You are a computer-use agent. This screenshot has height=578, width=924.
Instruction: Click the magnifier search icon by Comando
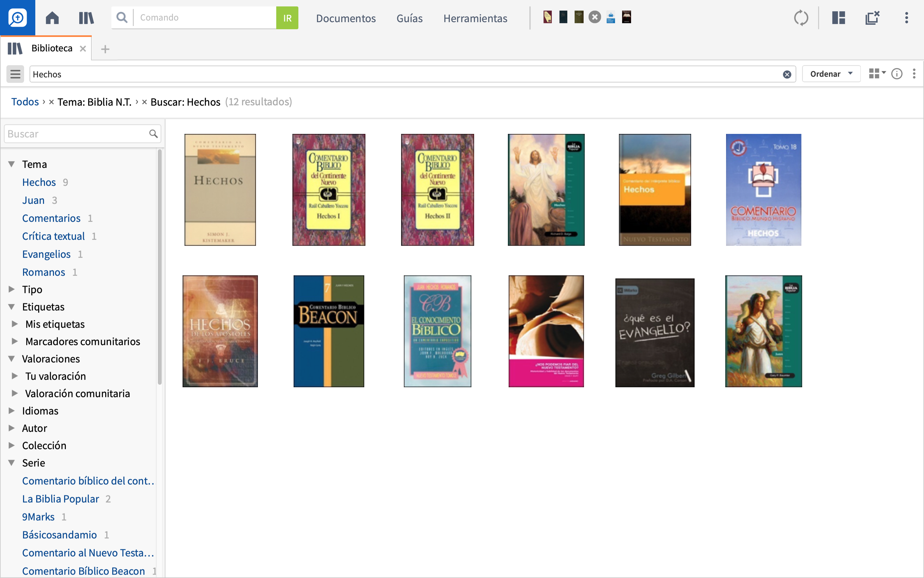tap(122, 18)
